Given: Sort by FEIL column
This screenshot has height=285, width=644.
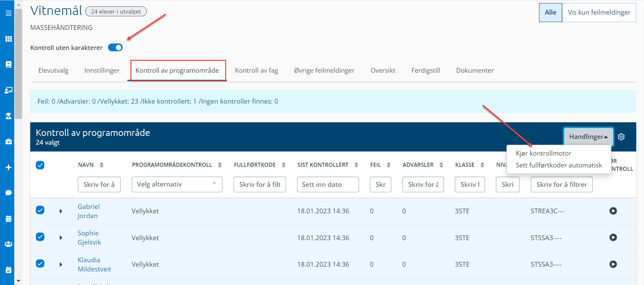Looking at the screenshot, I should tap(389, 165).
